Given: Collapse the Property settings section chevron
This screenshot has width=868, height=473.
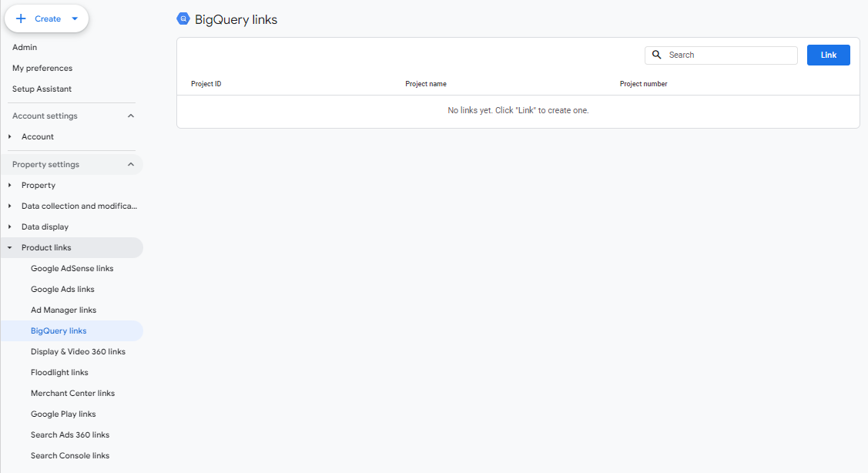Looking at the screenshot, I should (131, 165).
